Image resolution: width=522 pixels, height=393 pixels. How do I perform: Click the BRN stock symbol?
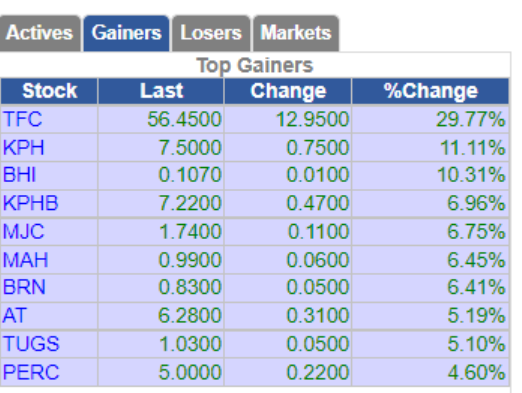[24, 287]
